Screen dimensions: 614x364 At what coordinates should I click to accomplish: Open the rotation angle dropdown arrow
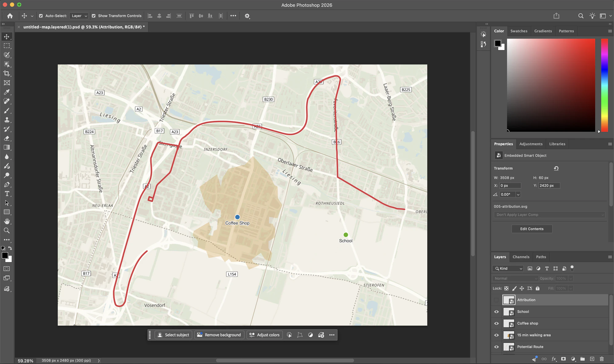coord(518,195)
